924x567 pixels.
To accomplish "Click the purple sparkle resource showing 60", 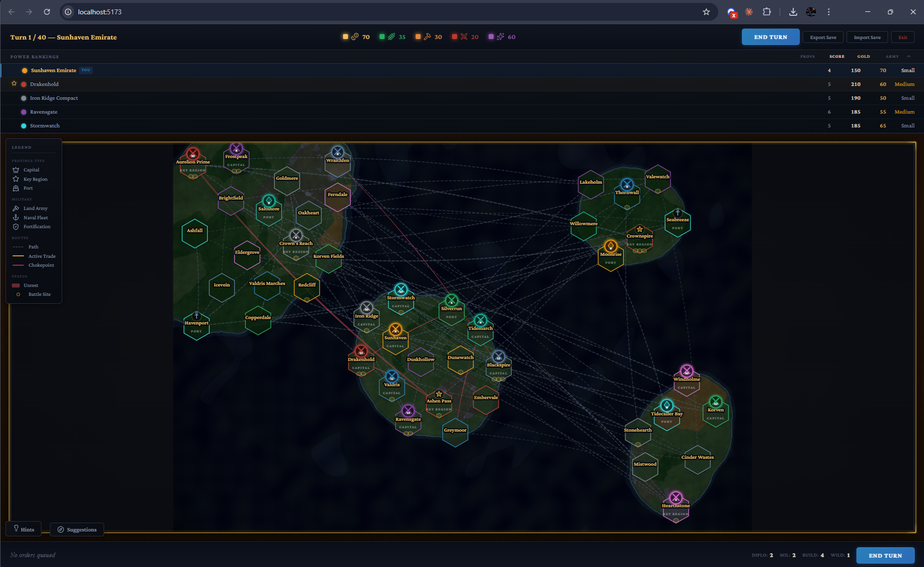I will [500, 37].
